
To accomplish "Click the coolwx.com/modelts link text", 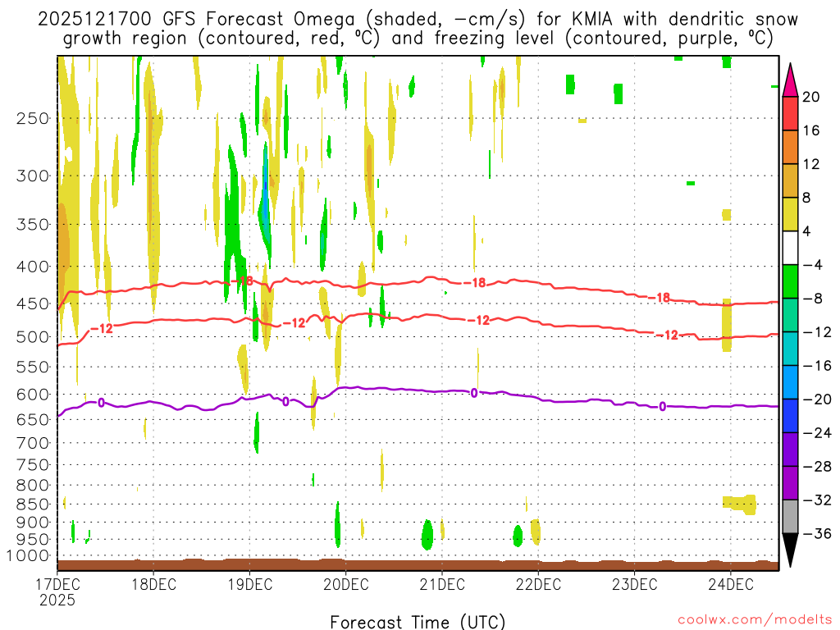I will point(755,620).
